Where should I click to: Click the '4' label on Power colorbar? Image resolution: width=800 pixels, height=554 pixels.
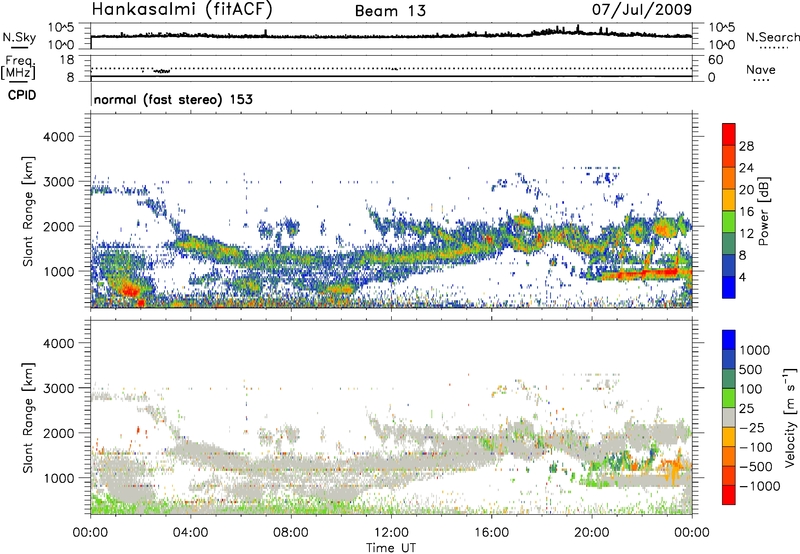[x=742, y=278]
